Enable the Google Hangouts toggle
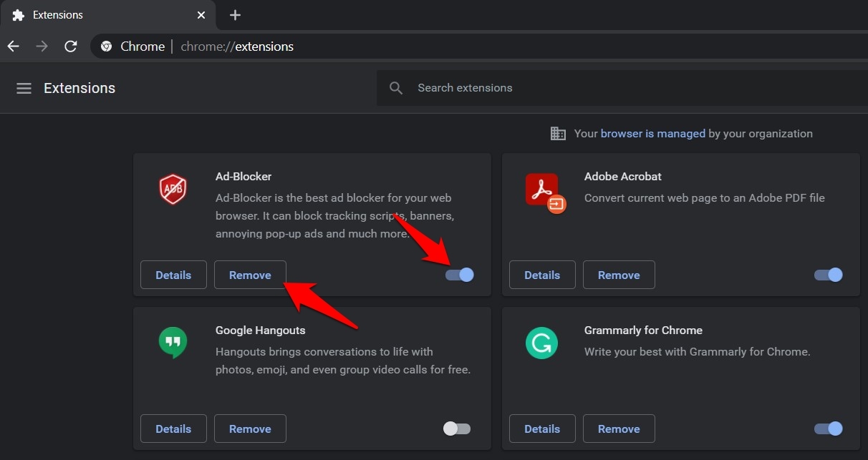This screenshot has width=868, height=460. (457, 429)
